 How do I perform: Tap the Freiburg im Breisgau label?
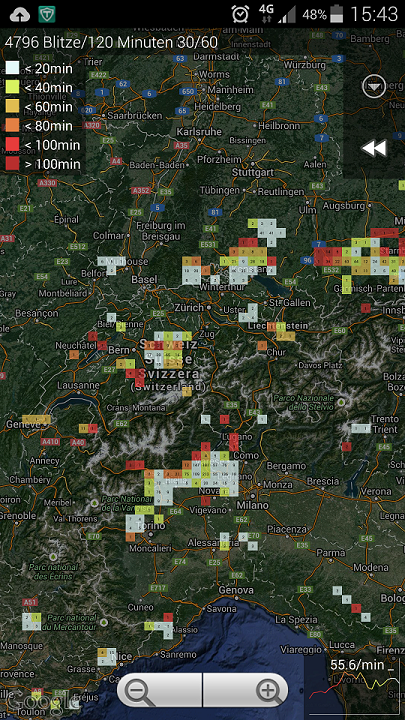click(x=160, y=230)
